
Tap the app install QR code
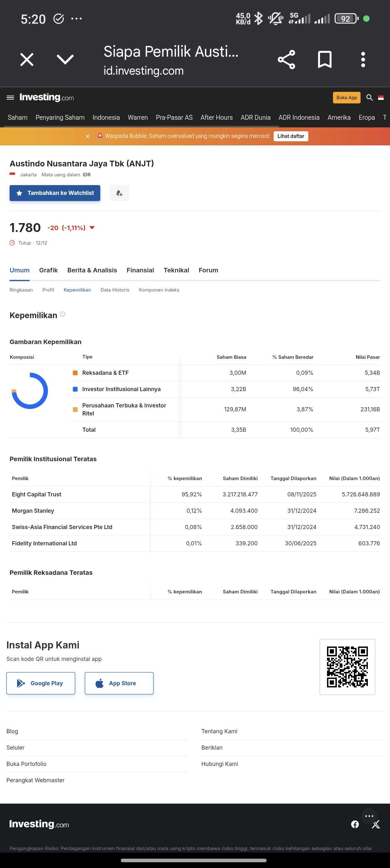[347, 667]
